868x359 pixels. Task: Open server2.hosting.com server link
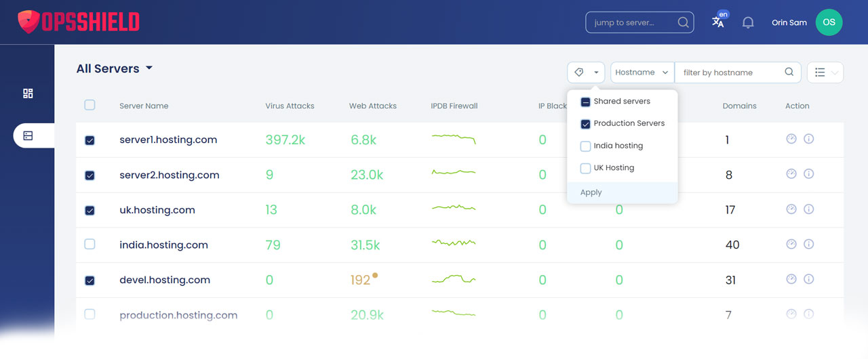170,175
